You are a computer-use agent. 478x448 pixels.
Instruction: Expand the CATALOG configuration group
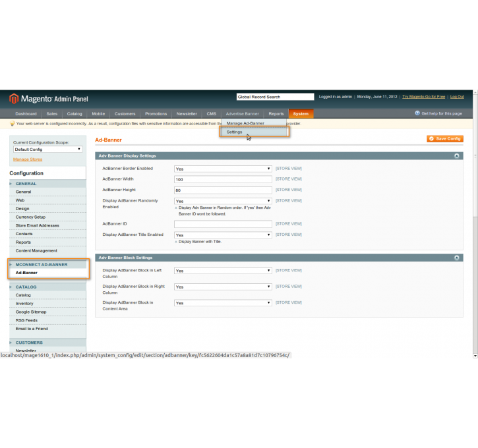(x=47, y=287)
